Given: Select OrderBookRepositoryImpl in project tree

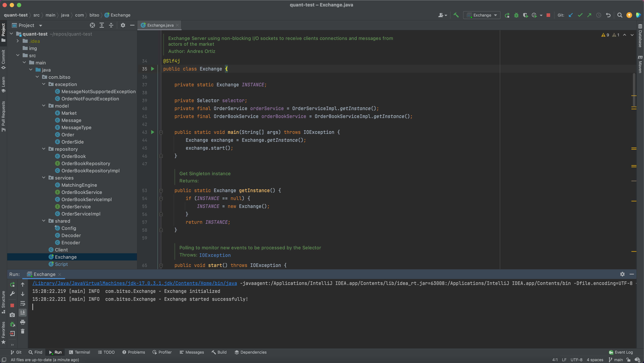Looking at the screenshot, I should pyautogui.click(x=90, y=171).
